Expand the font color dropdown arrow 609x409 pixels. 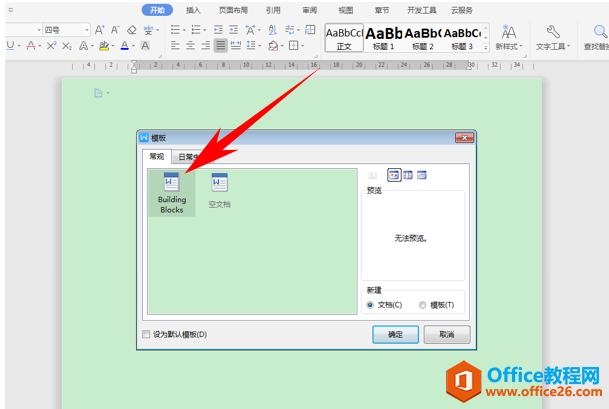pos(133,46)
